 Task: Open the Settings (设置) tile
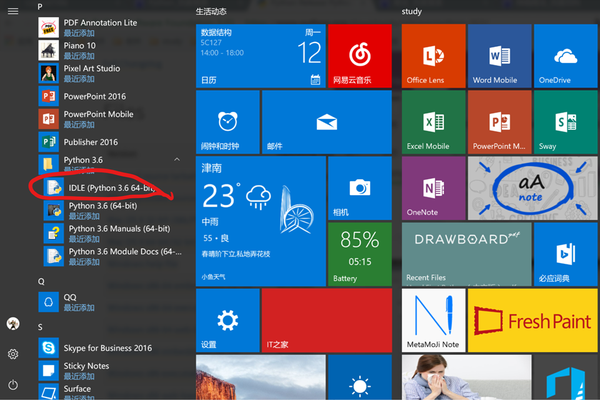pyautogui.click(x=228, y=320)
